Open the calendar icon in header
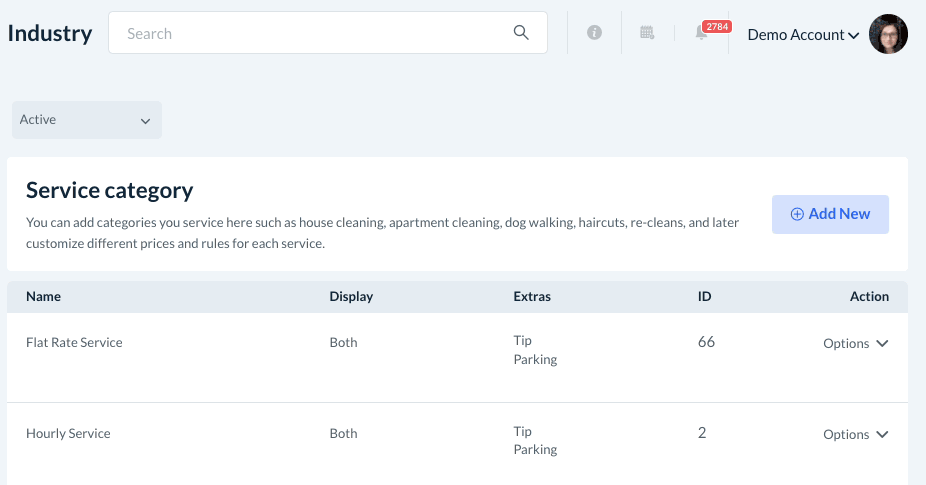This screenshot has height=485, width=926. coord(647,33)
